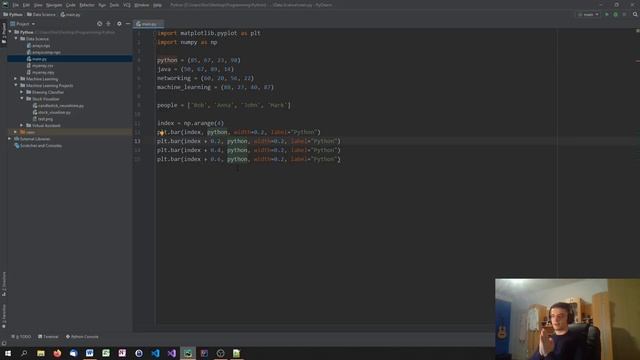Open Microsoft Word from the taskbar
Screen dimensions: 640x360
[90, 353]
